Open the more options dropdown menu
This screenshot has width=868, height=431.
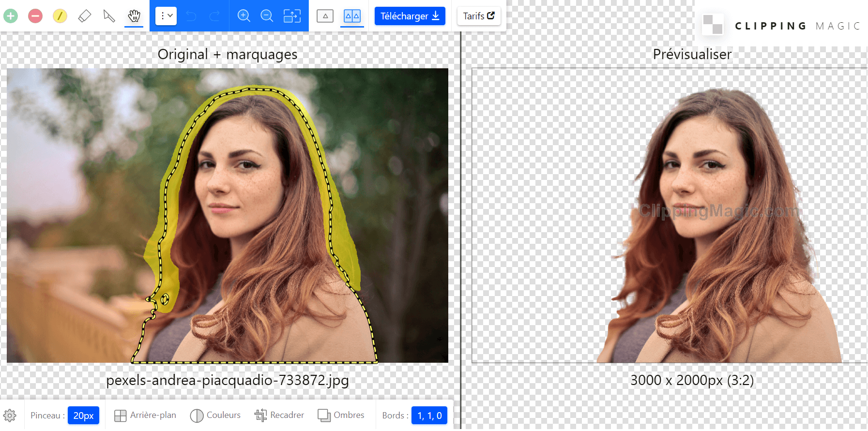coord(166,16)
